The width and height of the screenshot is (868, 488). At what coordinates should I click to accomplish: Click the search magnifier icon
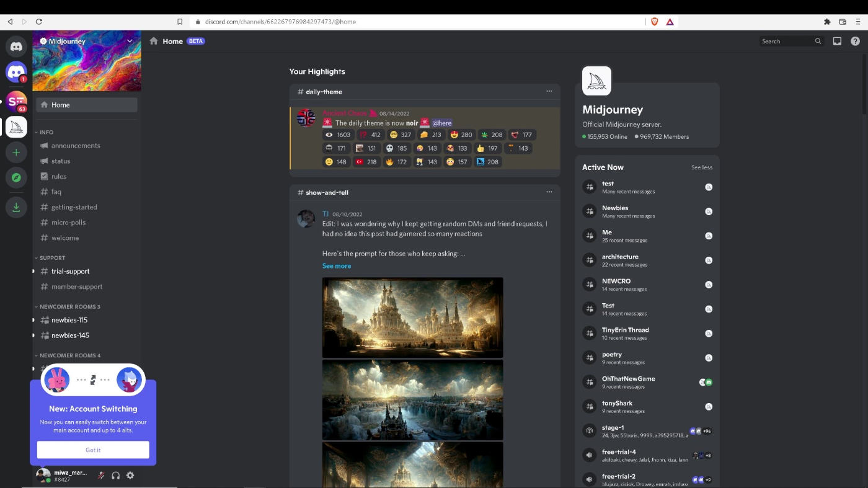(818, 41)
